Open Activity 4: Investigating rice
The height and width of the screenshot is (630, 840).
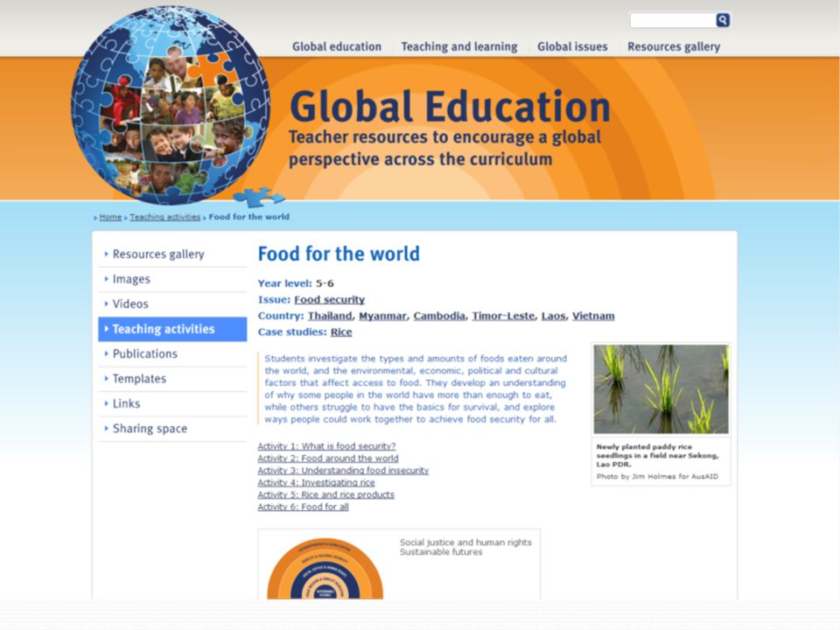(x=316, y=483)
